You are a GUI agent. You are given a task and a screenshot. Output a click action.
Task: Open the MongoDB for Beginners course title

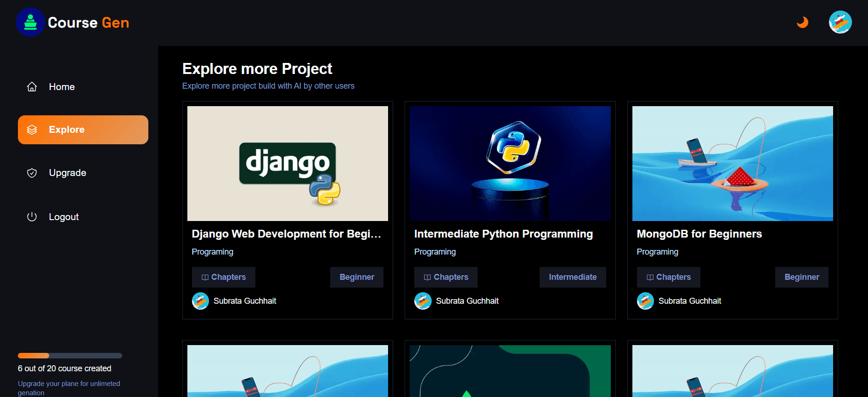point(699,234)
